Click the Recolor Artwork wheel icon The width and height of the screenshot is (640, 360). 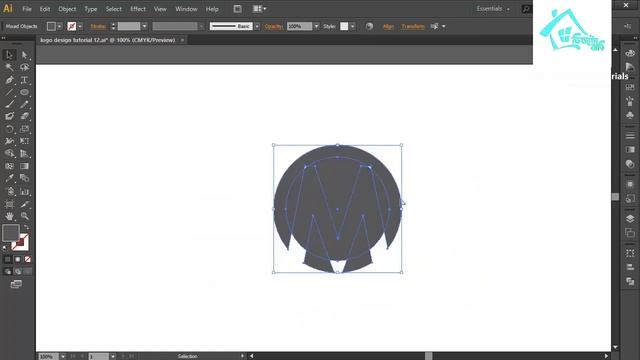tap(369, 26)
